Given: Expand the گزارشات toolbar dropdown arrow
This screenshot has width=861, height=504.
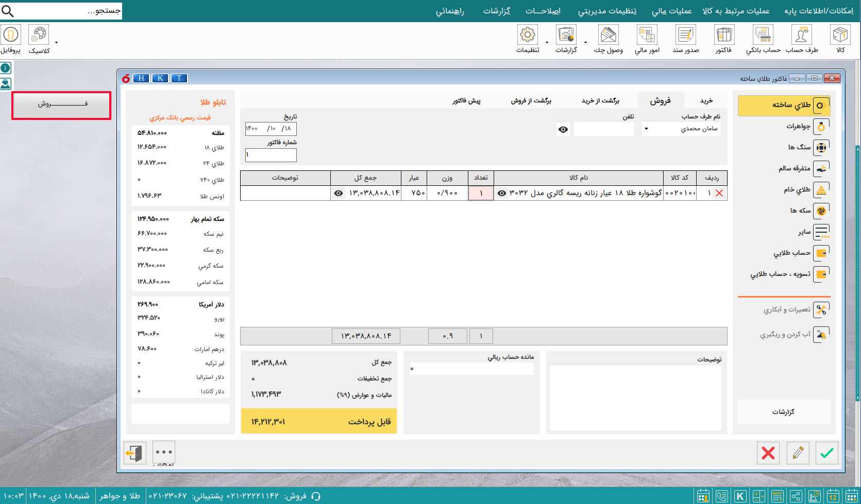Looking at the screenshot, I should pyautogui.click(x=585, y=42).
